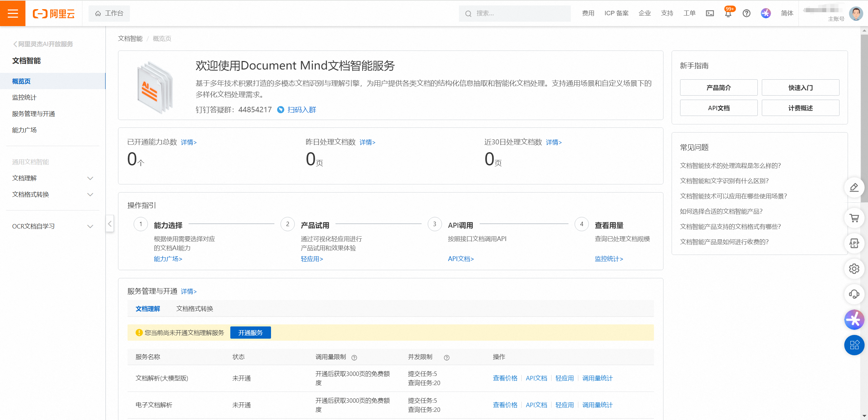Open 详情 for 昨日处理文档数
Screen dimensions: 868x420
(x=367, y=142)
